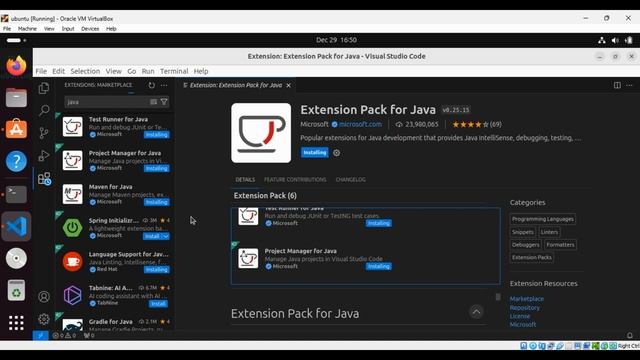This screenshot has height=360, width=640.
Task: Open editor more actions ellipsis
Action: click(629, 85)
